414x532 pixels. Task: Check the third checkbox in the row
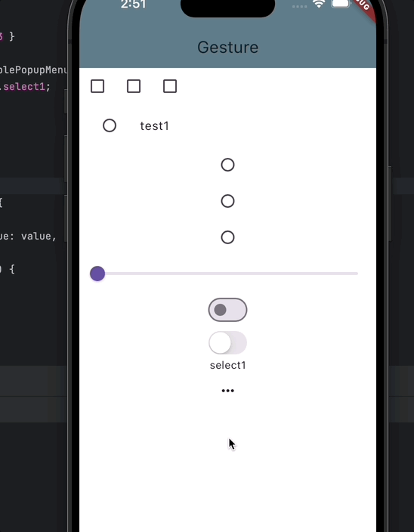(x=170, y=86)
